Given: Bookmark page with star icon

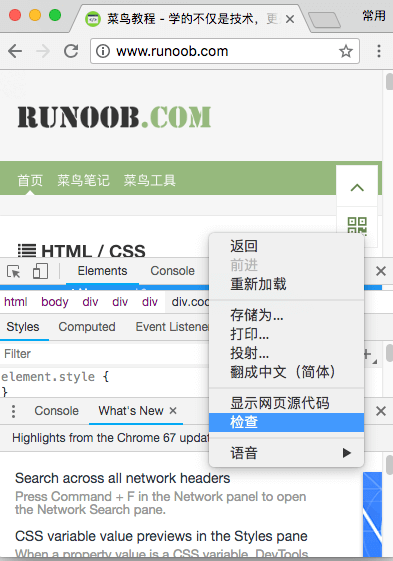Looking at the screenshot, I should (345, 51).
